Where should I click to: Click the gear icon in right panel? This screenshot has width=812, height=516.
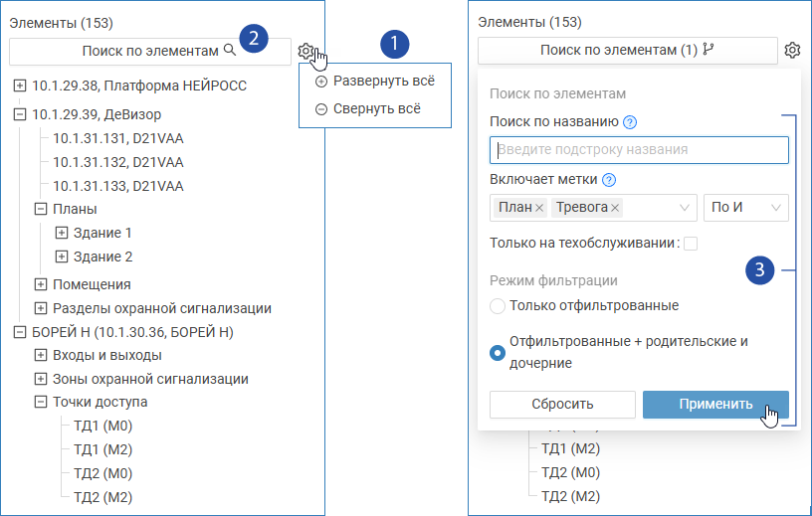click(x=792, y=50)
